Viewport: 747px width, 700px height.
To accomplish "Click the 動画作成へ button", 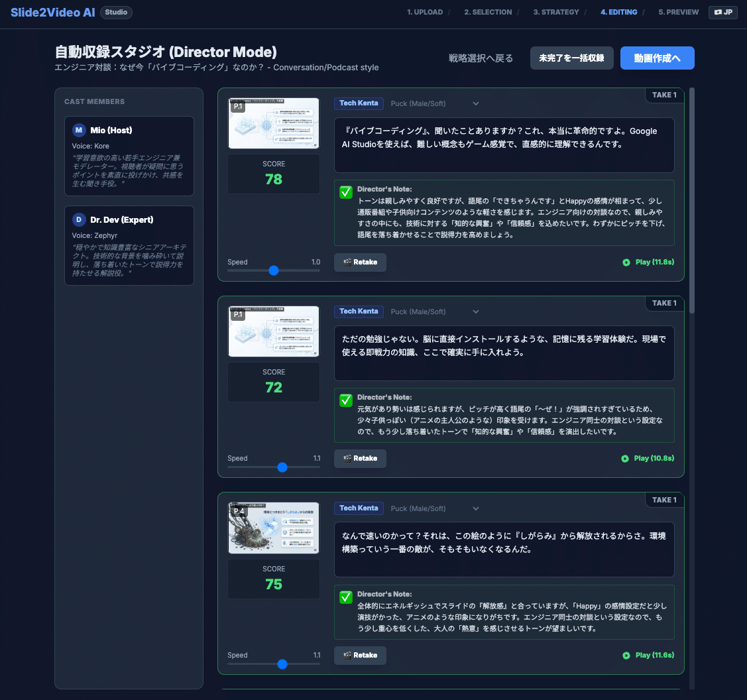I will (657, 58).
